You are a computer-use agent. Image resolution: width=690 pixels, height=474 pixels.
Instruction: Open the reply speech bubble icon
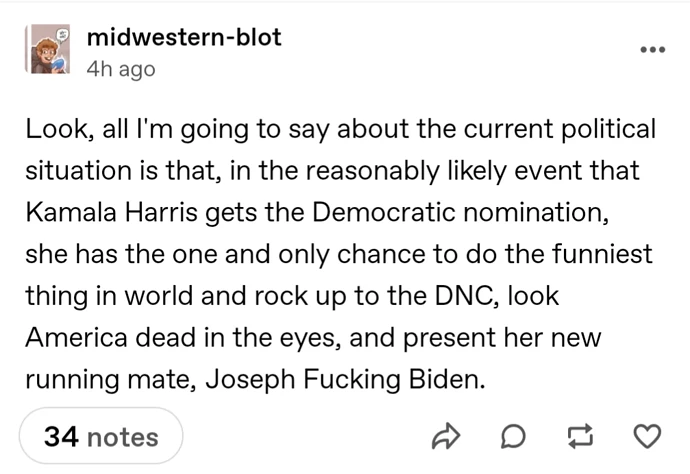[513, 436]
